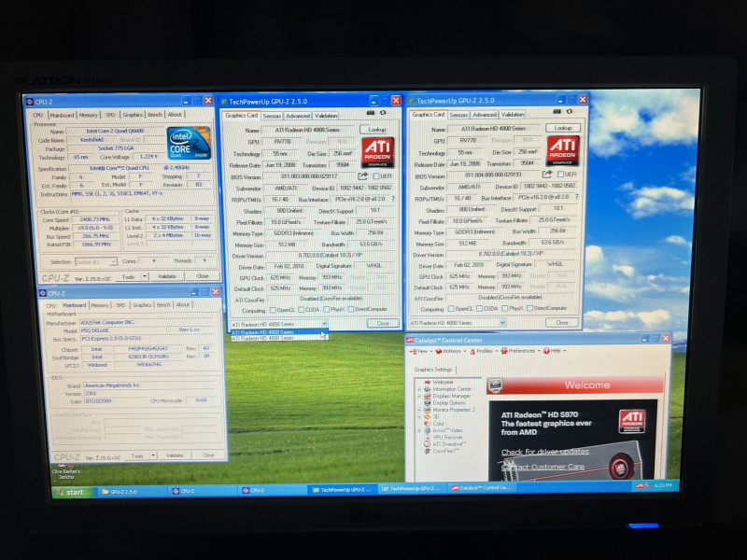Click Validate in CPU-Z processor window
Image resolution: width=747 pixels, height=560 pixels.
pyautogui.click(x=167, y=276)
